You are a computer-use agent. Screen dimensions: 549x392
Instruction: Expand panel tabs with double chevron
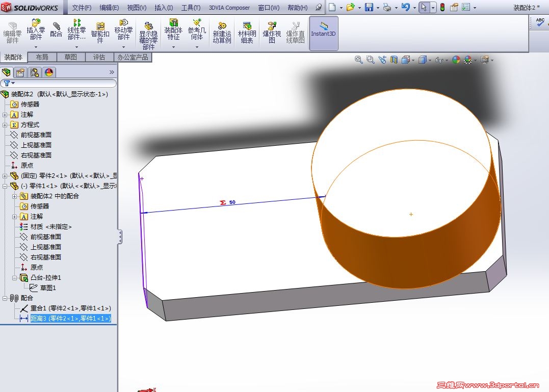click(112, 72)
